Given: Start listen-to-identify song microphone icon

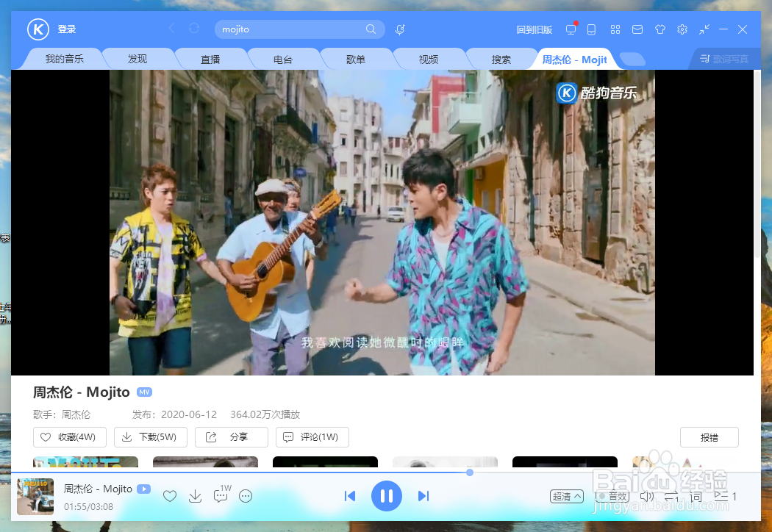Looking at the screenshot, I should pos(400,30).
